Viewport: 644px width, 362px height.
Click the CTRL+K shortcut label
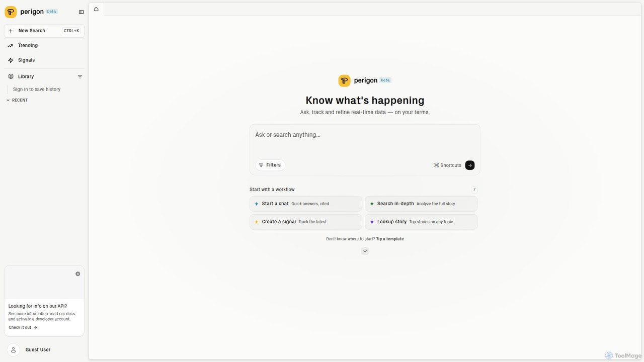[71, 31]
